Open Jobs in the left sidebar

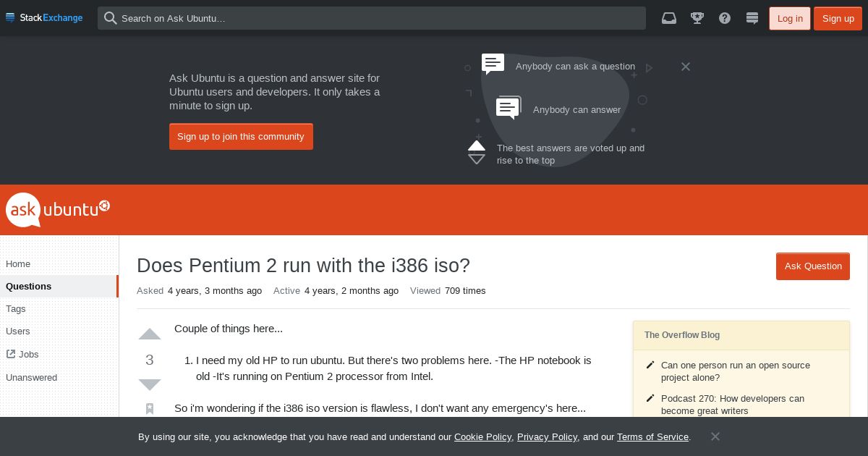[29, 354]
